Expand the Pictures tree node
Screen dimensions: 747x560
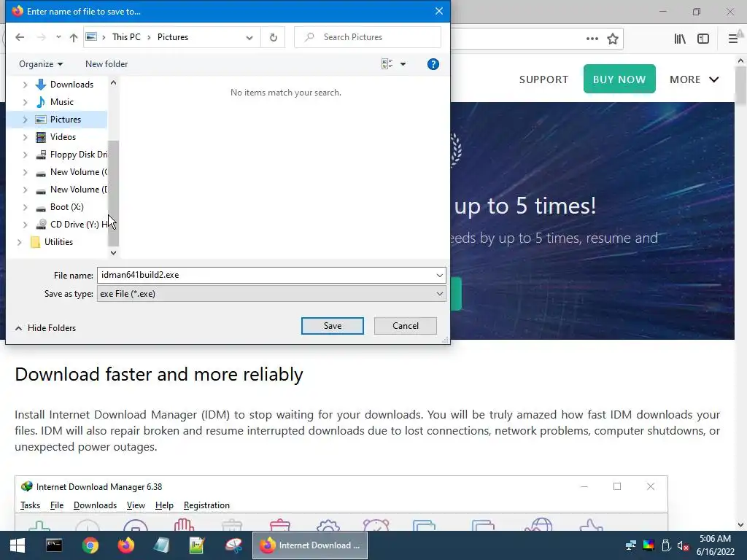pos(26,120)
